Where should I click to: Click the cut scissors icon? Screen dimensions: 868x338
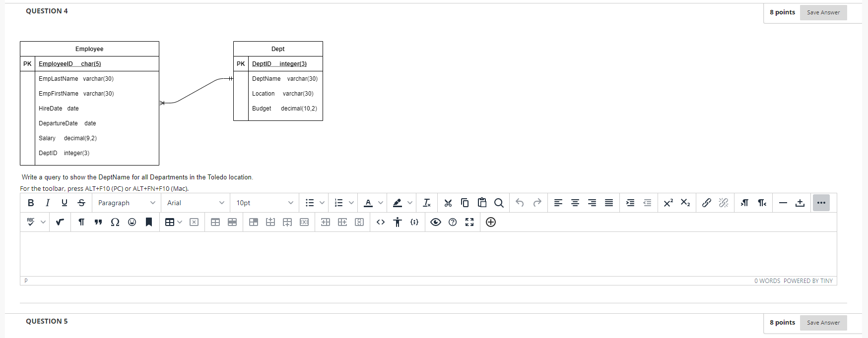tap(448, 203)
